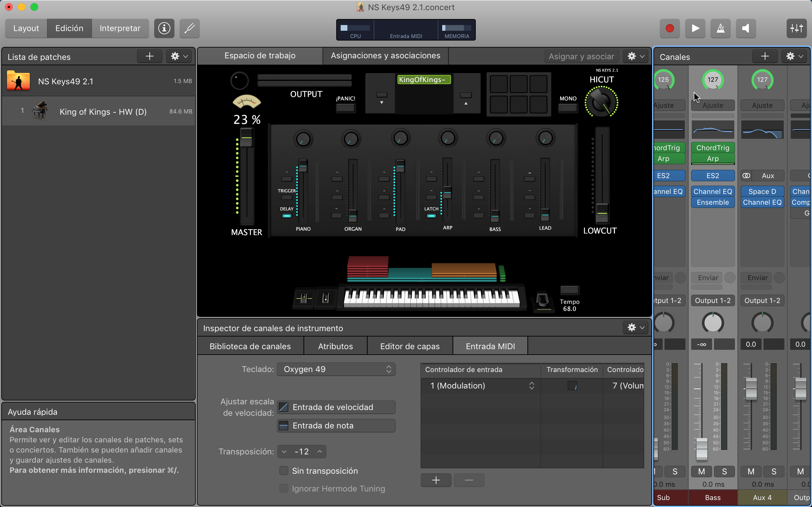Open the mixer channels icon

796,28
